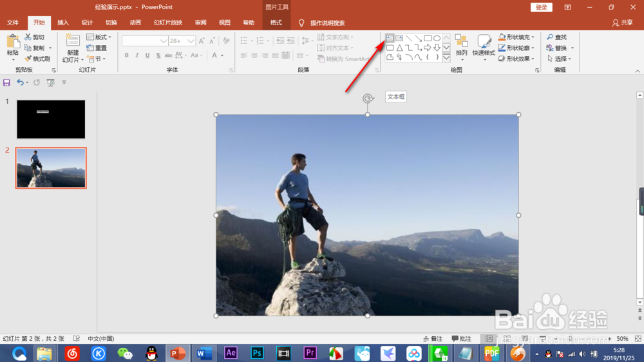Click the format painter (格式刷) button

(x=37, y=59)
